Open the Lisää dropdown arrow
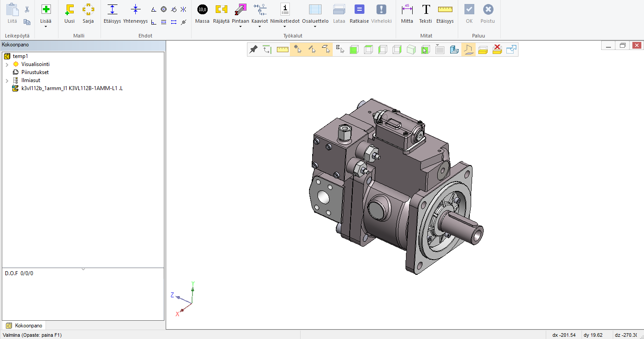This screenshot has width=644, height=339. pyautogui.click(x=46, y=27)
